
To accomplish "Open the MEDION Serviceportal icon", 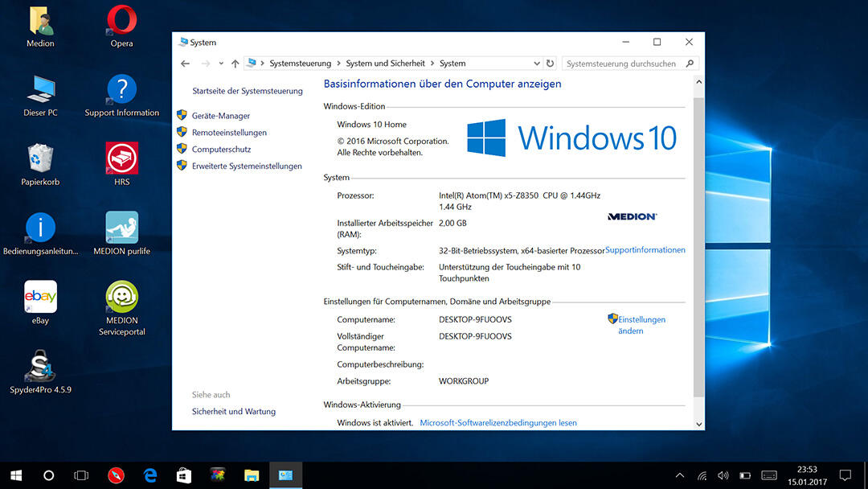I will 121,297.
